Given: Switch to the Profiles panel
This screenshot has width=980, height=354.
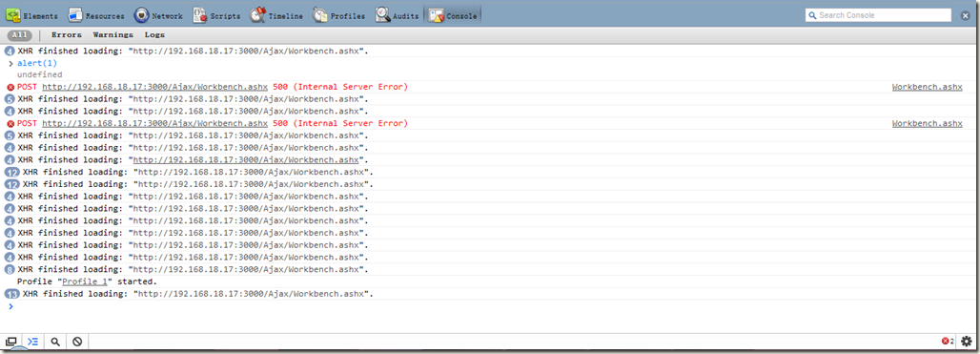Looking at the screenshot, I should (x=338, y=15).
